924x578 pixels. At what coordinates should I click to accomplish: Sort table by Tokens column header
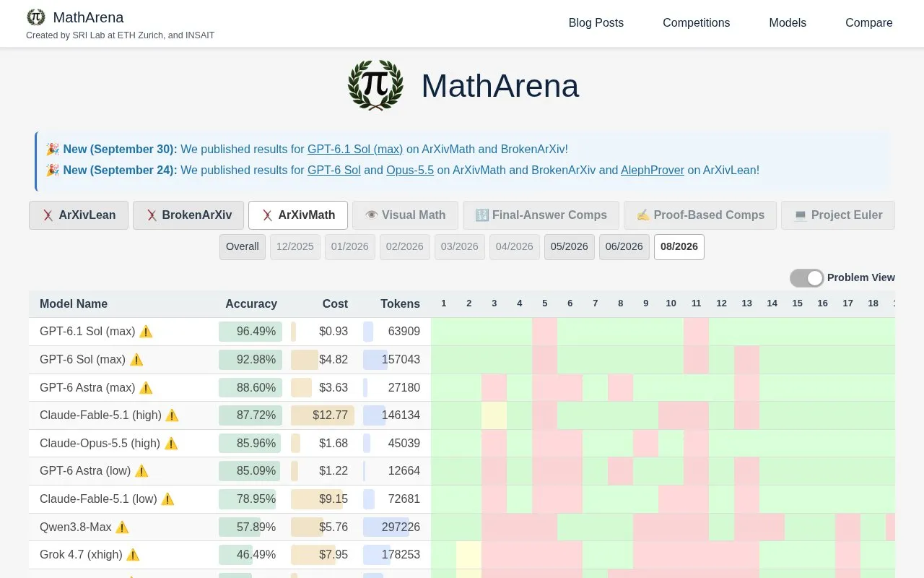401,304
